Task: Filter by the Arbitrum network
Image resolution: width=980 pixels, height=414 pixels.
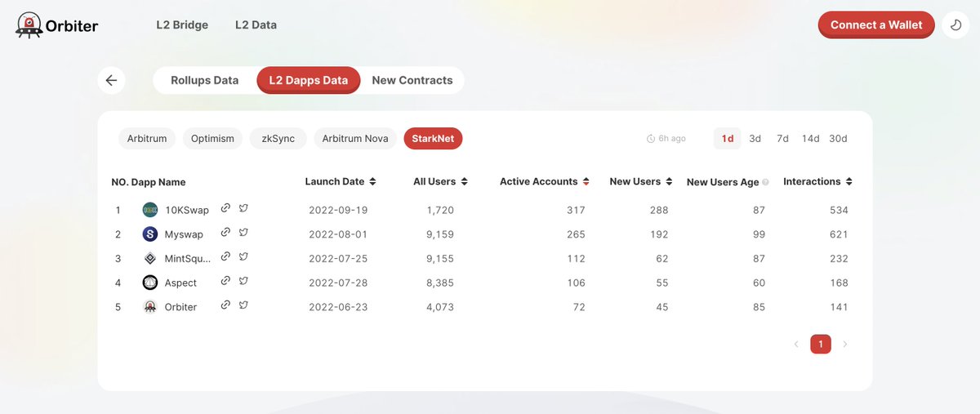Action: pyautogui.click(x=147, y=139)
